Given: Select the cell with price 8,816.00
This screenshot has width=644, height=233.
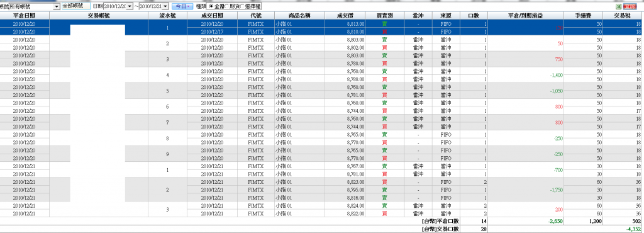Looking at the screenshot, I should coord(345,197).
